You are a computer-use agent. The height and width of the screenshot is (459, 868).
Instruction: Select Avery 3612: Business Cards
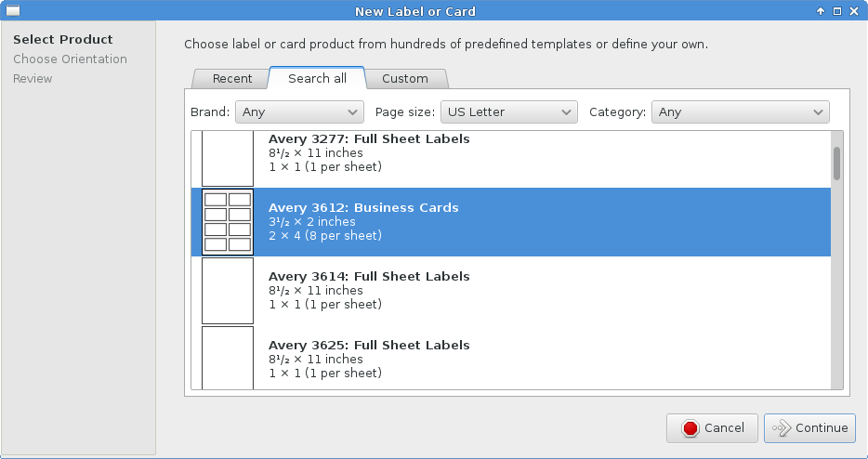point(511,222)
